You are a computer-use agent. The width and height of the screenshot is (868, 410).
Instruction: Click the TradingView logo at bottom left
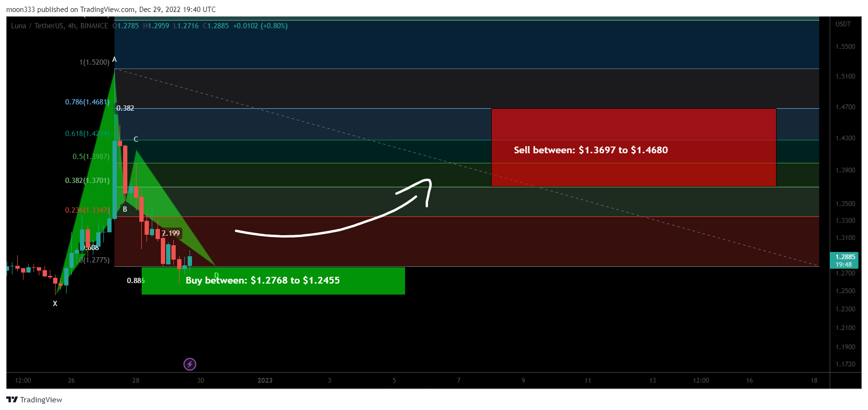(x=34, y=400)
